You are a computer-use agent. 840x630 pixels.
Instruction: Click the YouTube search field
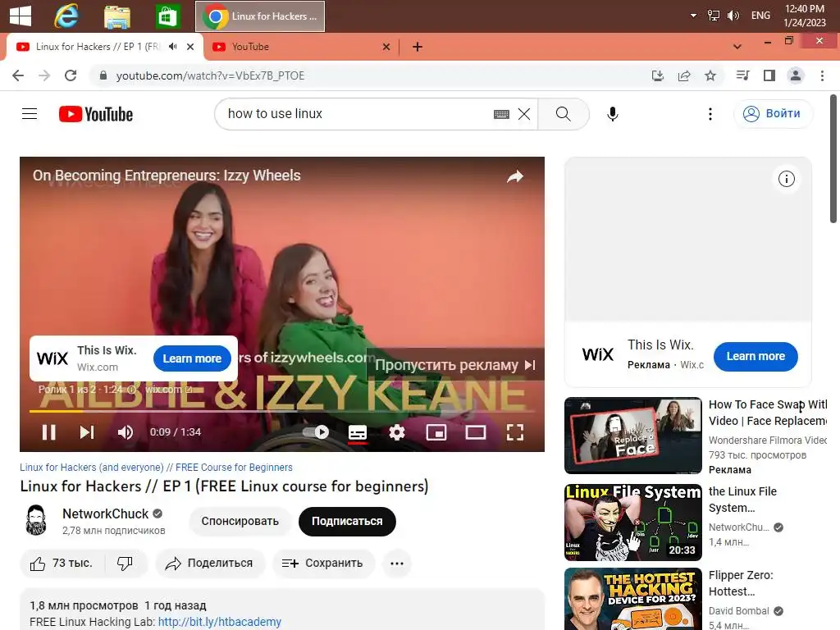click(354, 113)
